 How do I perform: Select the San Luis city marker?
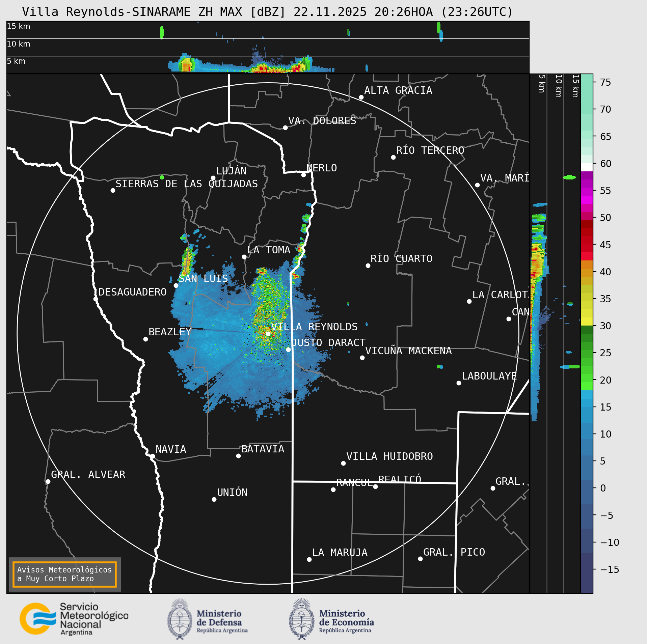[176, 285]
